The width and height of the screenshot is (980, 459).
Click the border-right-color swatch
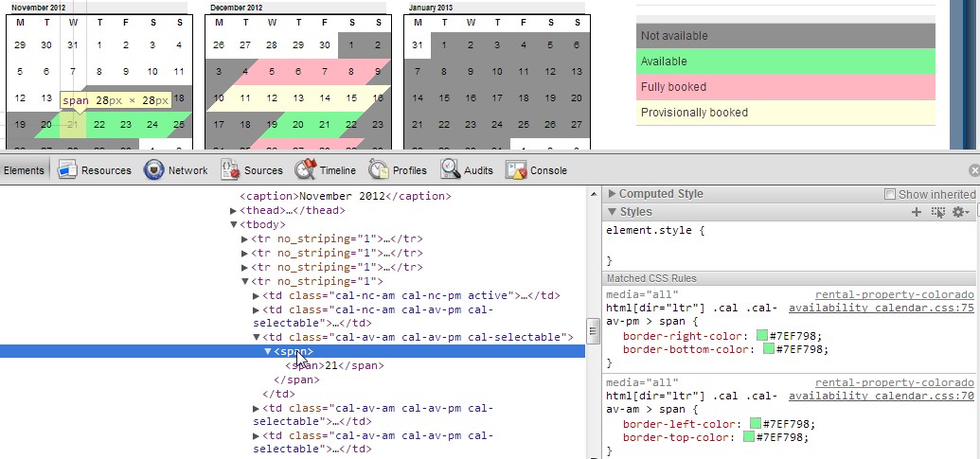(761, 335)
